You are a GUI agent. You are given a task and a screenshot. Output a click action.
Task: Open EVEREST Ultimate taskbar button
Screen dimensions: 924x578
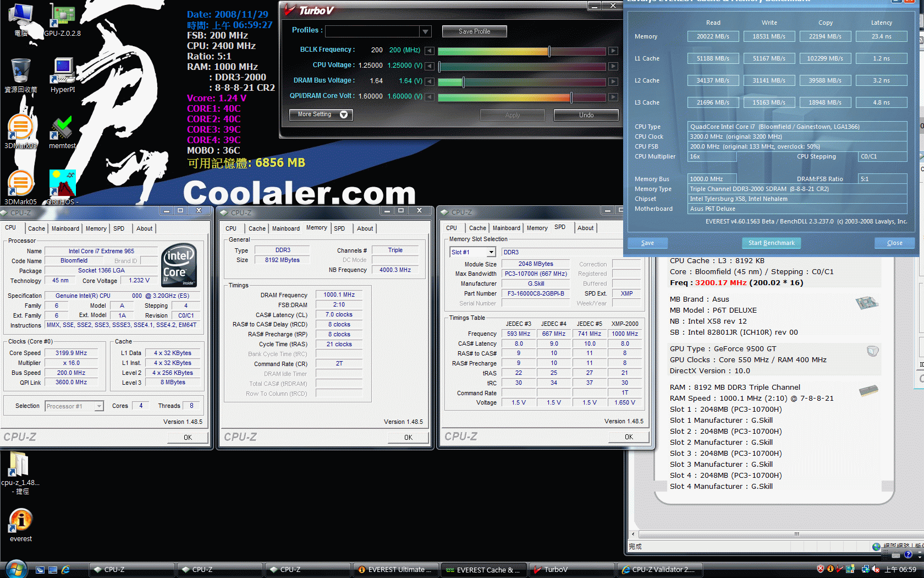click(396, 570)
